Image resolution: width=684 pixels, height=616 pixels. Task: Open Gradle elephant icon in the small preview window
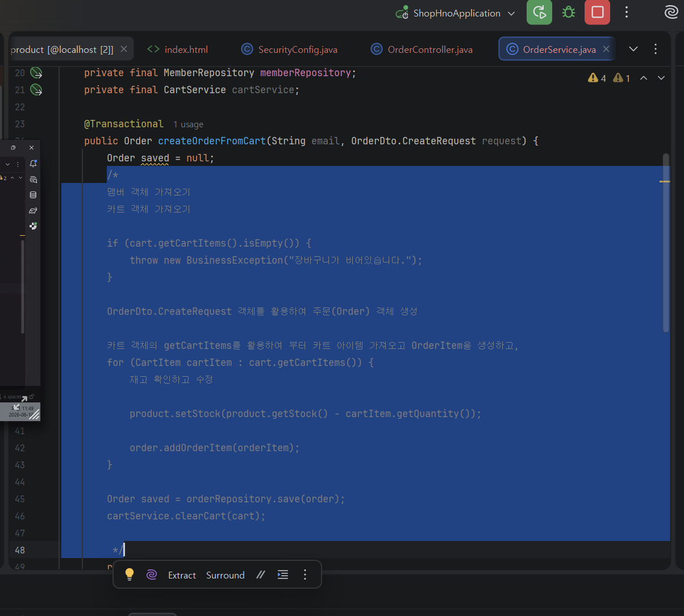(33, 211)
